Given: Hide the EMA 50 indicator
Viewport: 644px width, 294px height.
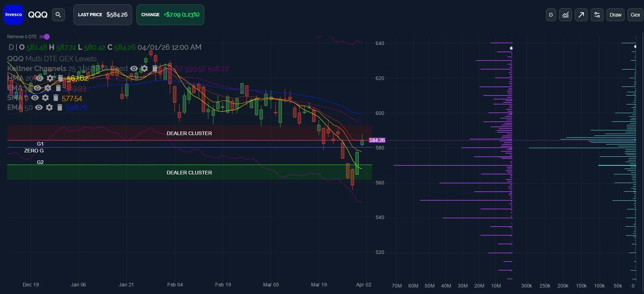Looking at the screenshot, I should click(x=39, y=107).
